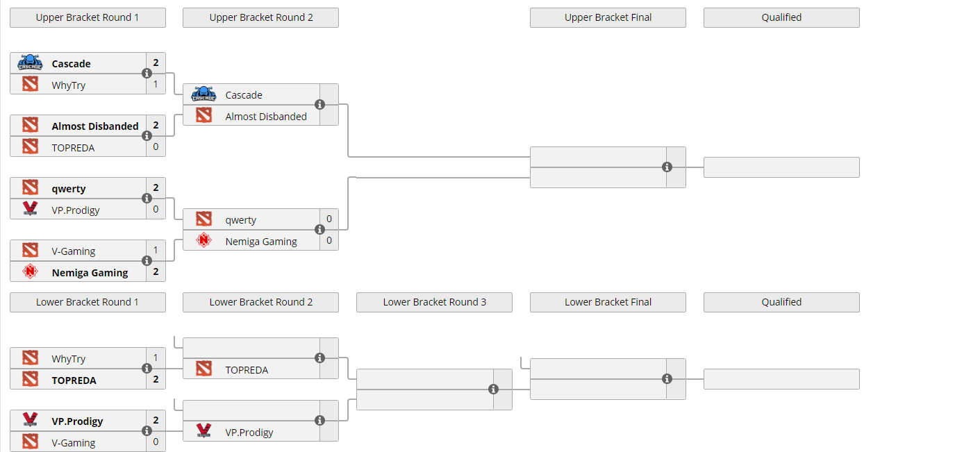
Task: Click info icon for Almost Disbanded vs TOPREDA
Action: pos(147,136)
